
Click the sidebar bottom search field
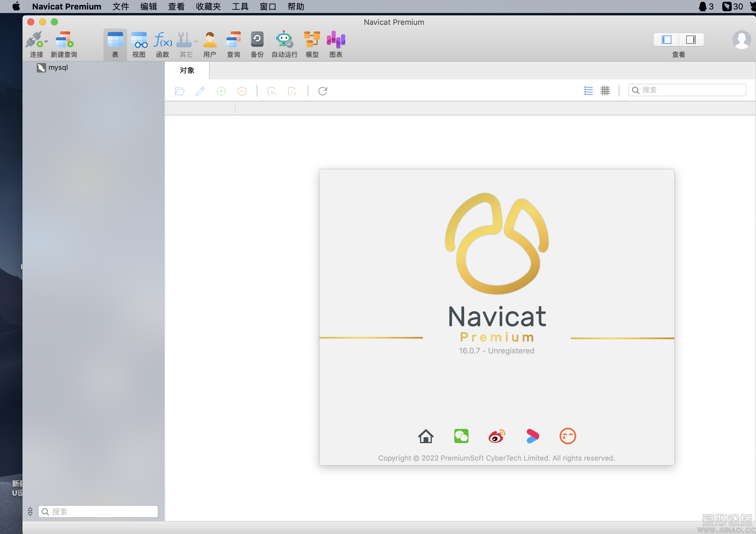98,512
